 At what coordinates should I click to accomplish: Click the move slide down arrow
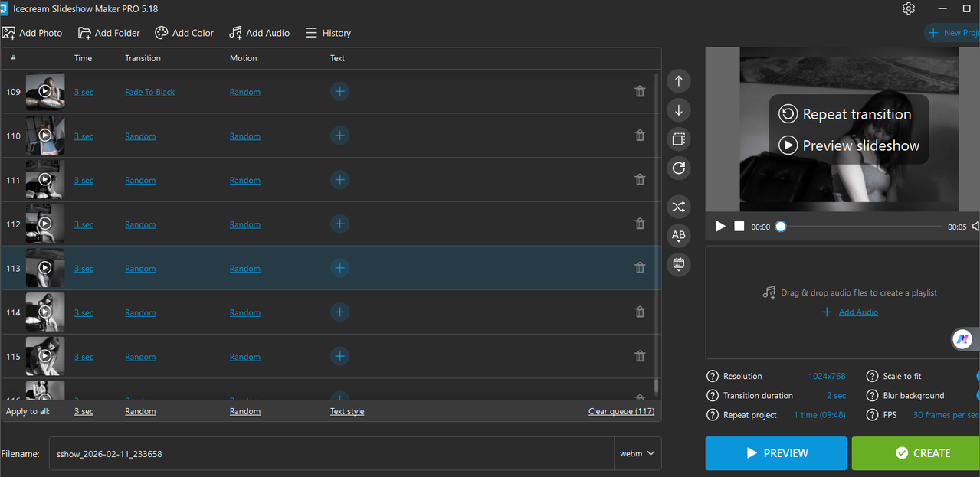pyautogui.click(x=678, y=110)
